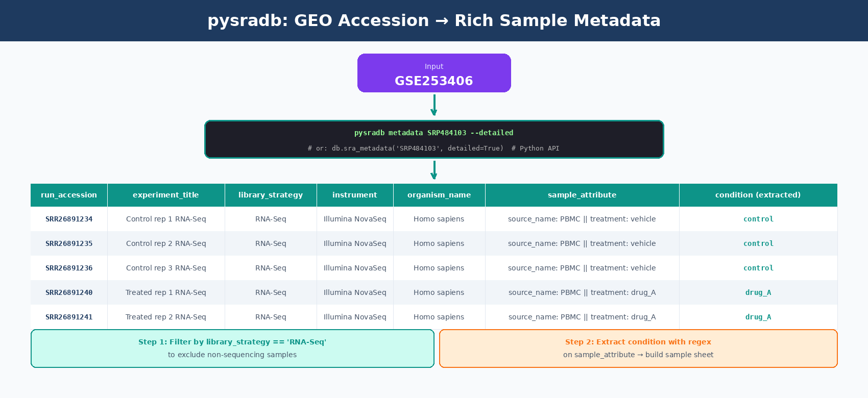Click run accession SRR26891234
Image resolution: width=868 pixels, height=398 pixels.
tap(69, 219)
